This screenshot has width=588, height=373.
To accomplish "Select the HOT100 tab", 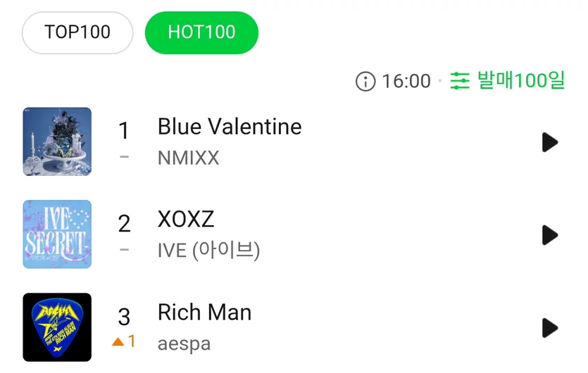I will point(201,32).
